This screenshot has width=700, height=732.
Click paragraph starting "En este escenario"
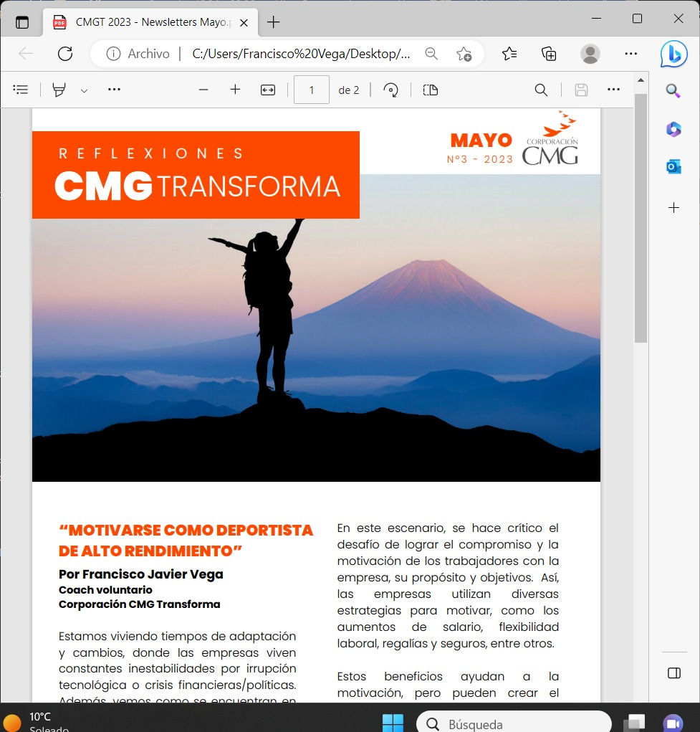click(448, 586)
